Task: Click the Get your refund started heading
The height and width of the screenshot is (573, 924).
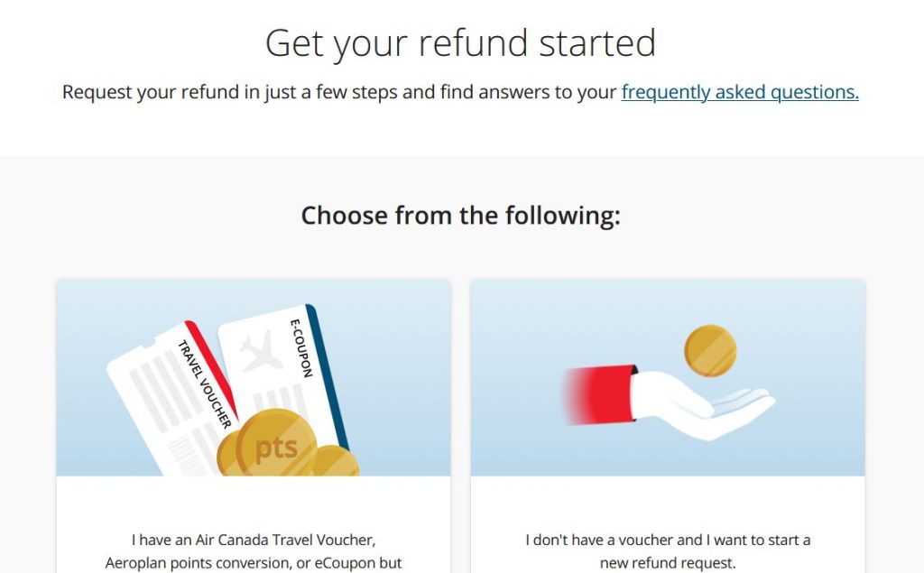Action: [460, 43]
